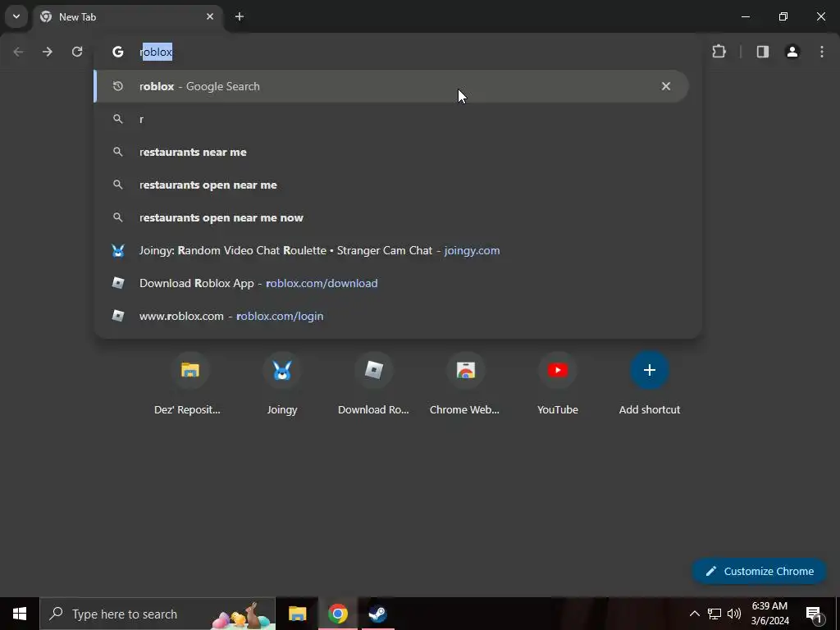The height and width of the screenshot is (630, 840).
Task: Click Joingy bunny icon in suggestions
Action: (x=118, y=250)
